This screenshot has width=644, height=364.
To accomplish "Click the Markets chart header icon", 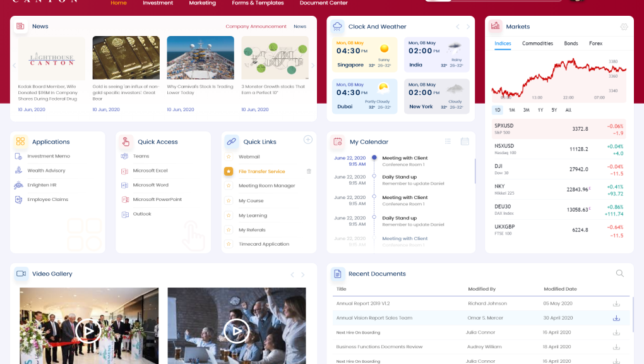I will [x=496, y=27].
